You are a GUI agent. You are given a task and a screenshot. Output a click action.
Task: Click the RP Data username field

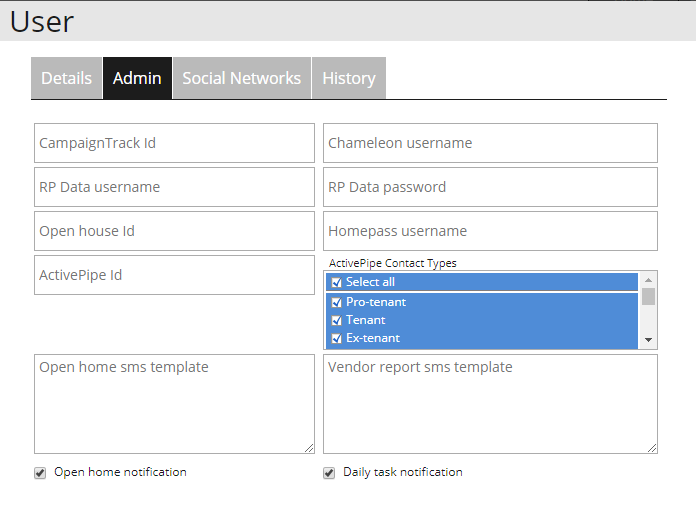(174, 187)
